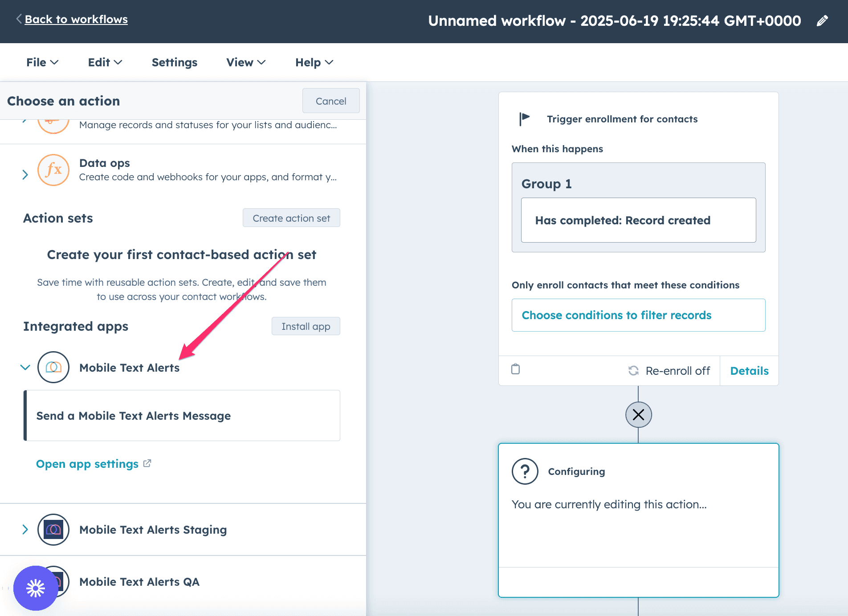The height and width of the screenshot is (616, 848).
Task: Open the View dropdown menu
Action: 246,62
